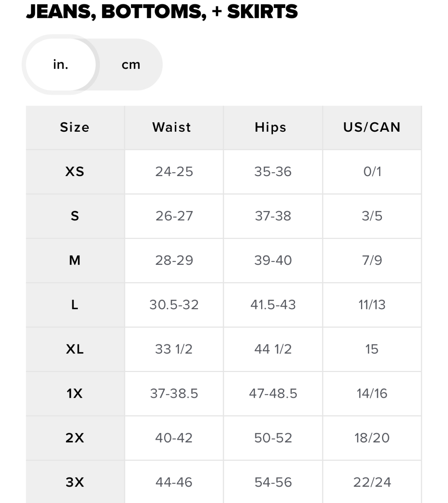Select the XS size row label
Image resolution: width=448 pixels, height=503 pixels.
[75, 172]
